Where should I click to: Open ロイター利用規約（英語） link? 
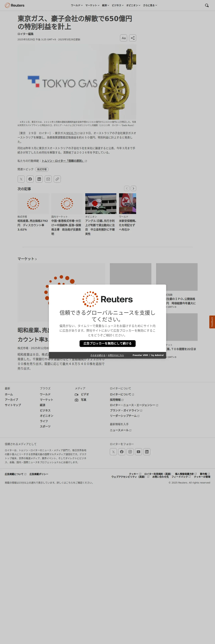158,474
